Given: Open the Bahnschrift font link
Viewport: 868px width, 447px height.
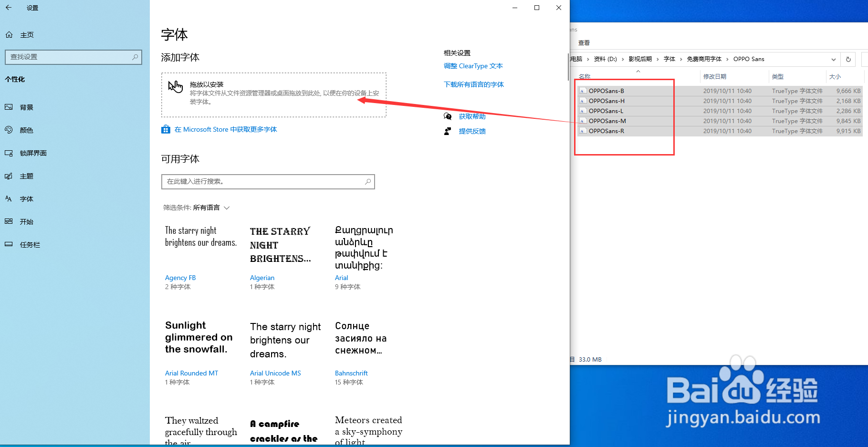Looking at the screenshot, I should [352, 373].
